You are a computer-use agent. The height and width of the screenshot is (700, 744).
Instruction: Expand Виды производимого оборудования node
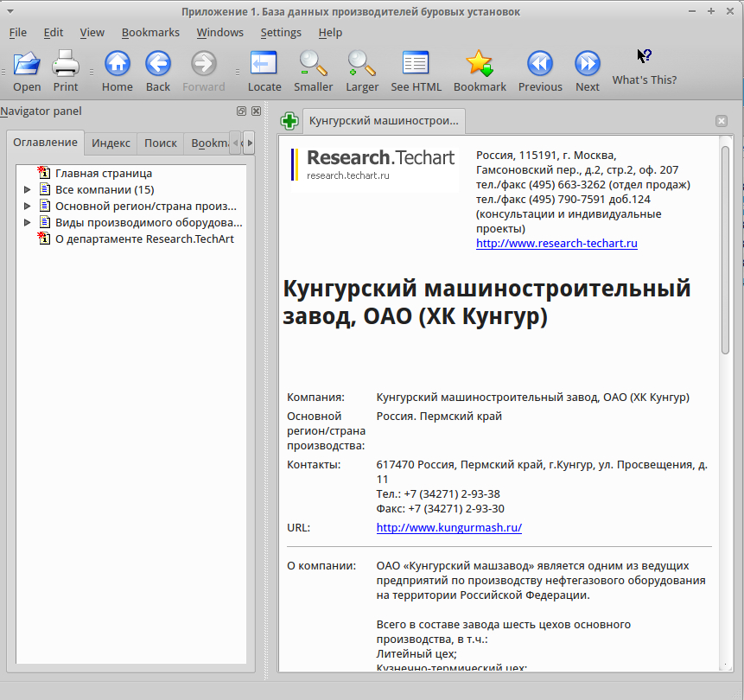[x=27, y=223]
